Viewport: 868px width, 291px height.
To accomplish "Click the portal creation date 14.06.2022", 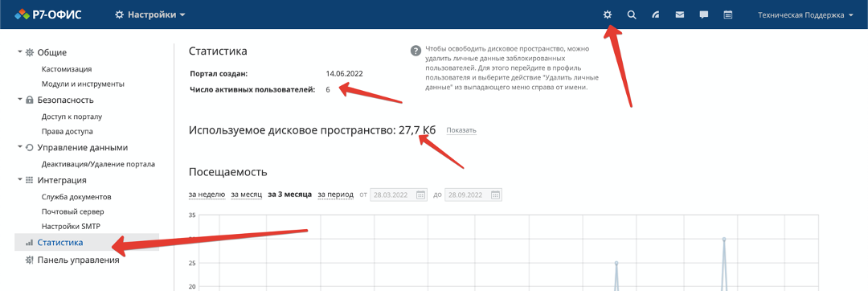I will (344, 74).
